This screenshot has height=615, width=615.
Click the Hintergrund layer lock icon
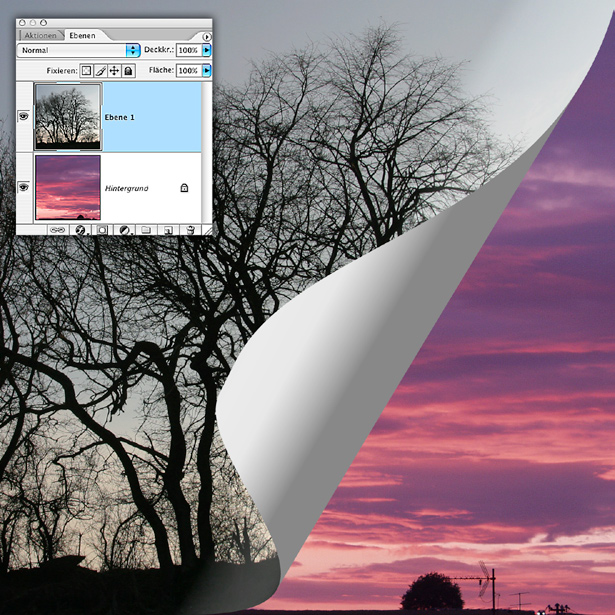pyautogui.click(x=184, y=188)
